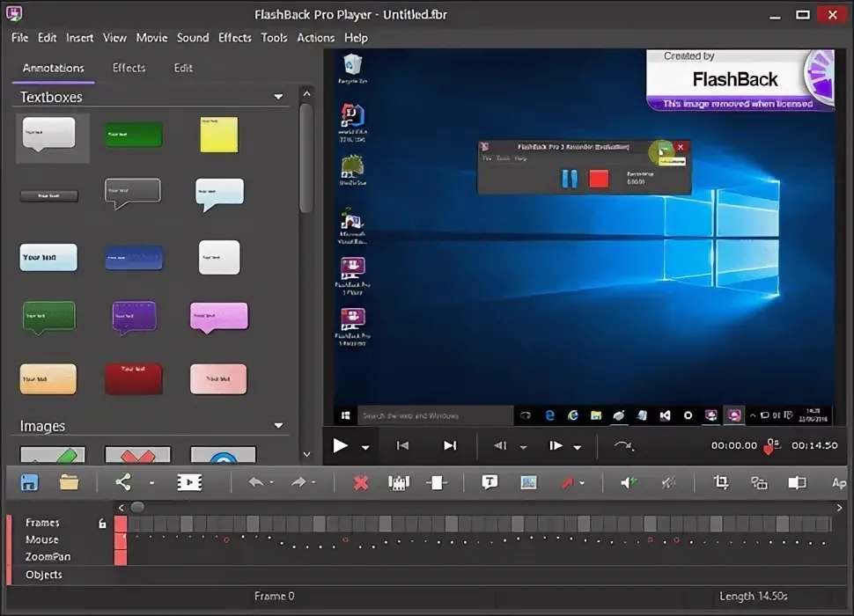Click the red X delete icon
854x616 pixels.
click(360, 482)
